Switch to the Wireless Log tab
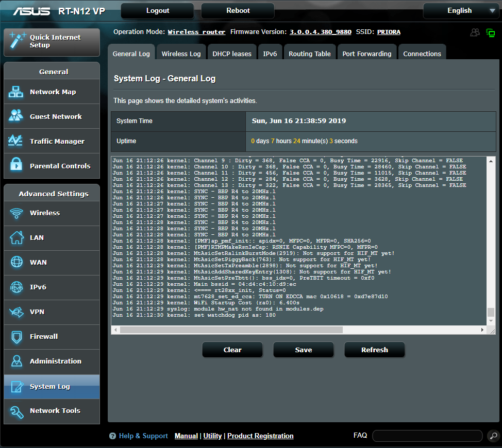 (181, 52)
